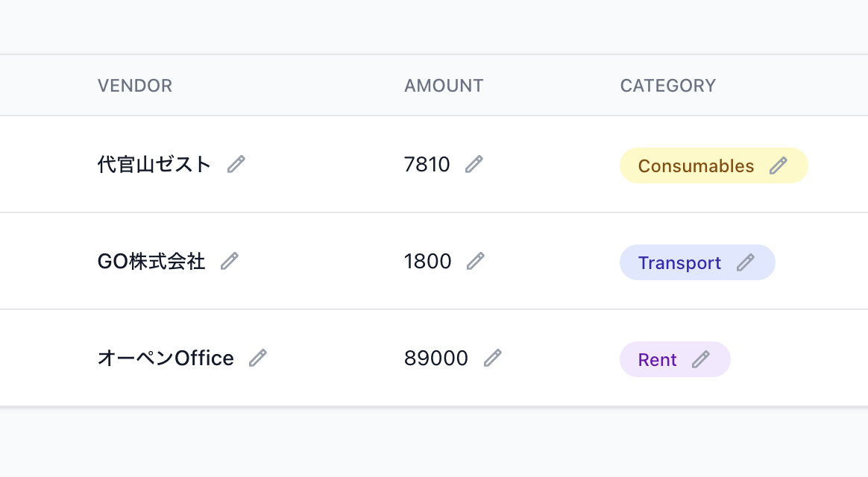Click the amount value 7810
This screenshot has height=477, width=868.
427,164
